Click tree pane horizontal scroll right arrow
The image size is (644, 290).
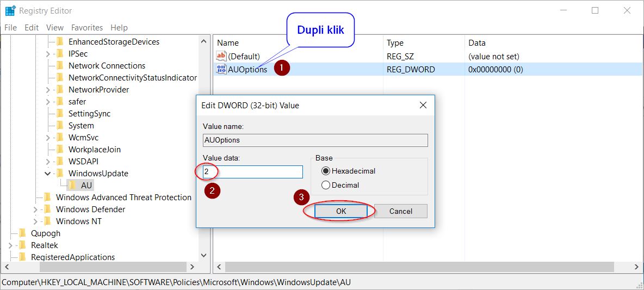pos(191,267)
